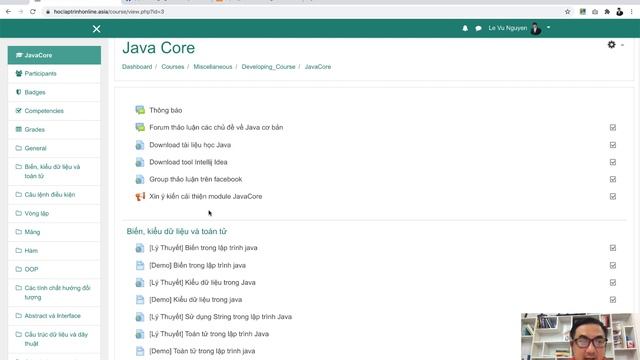Go to the General section in sidebar
The image size is (640, 360).
tap(54, 148)
